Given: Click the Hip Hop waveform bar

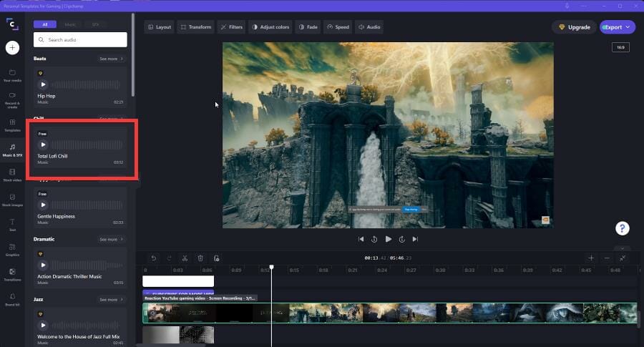Looking at the screenshot, I should (x=87, y=85).
